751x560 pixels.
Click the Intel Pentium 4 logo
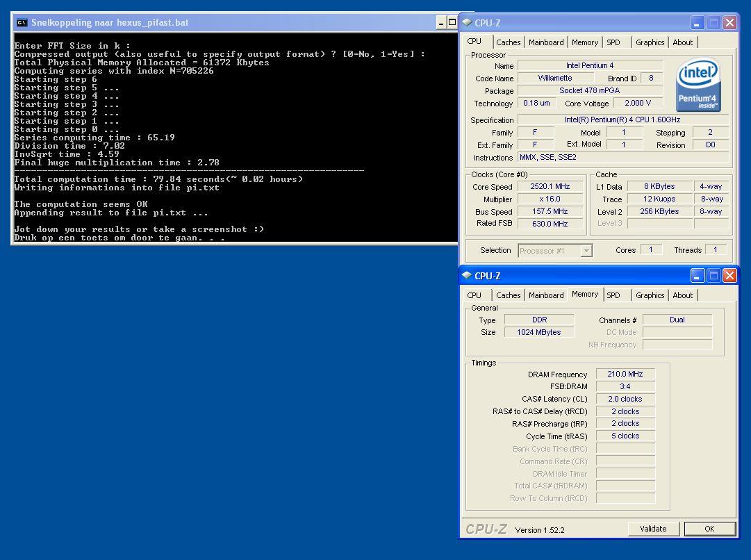click(x=698, y=84)
